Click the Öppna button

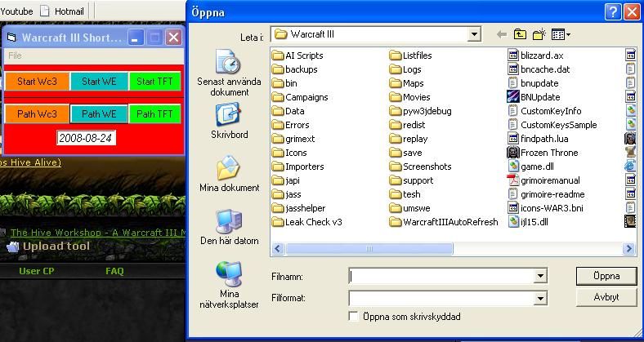point(606,276)
